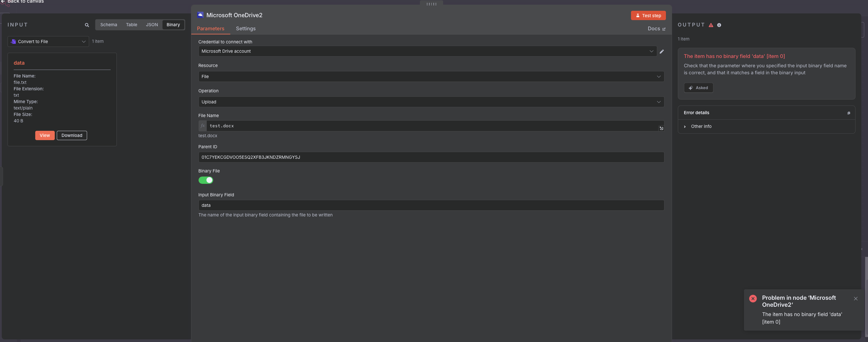The height and width of the screenshot is (342, 868).
Task: Close the error toast notification
Action: tap(855, 299)
